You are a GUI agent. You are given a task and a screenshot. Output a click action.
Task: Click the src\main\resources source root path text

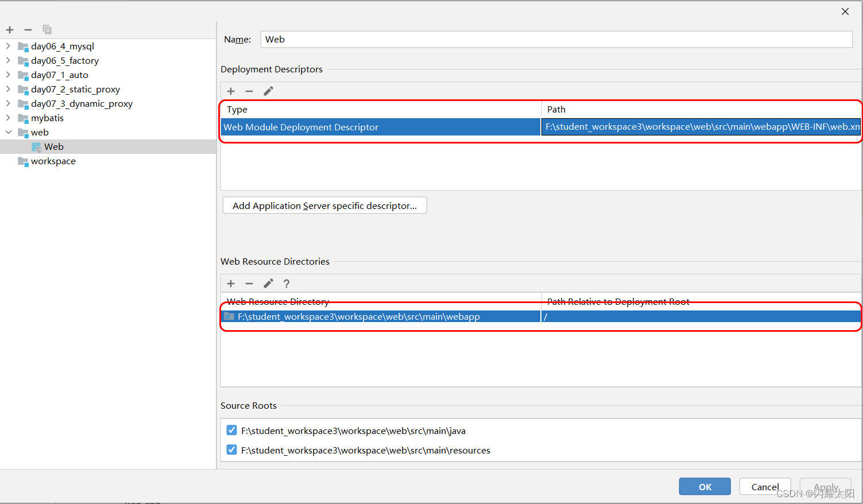[x=366, y=450]
